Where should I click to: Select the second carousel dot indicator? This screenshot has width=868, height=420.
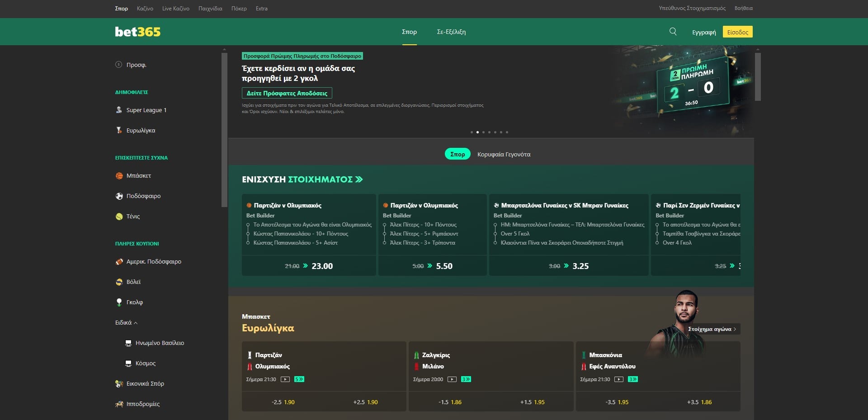pyautogui.click(x=477, y=132)
